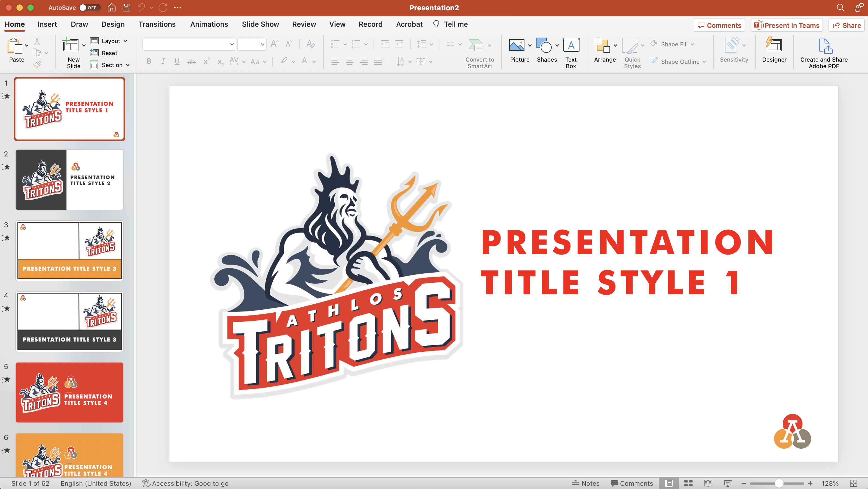The image size is (868, 489).
Task: Click Tell me search field
Action: (451, 24)
